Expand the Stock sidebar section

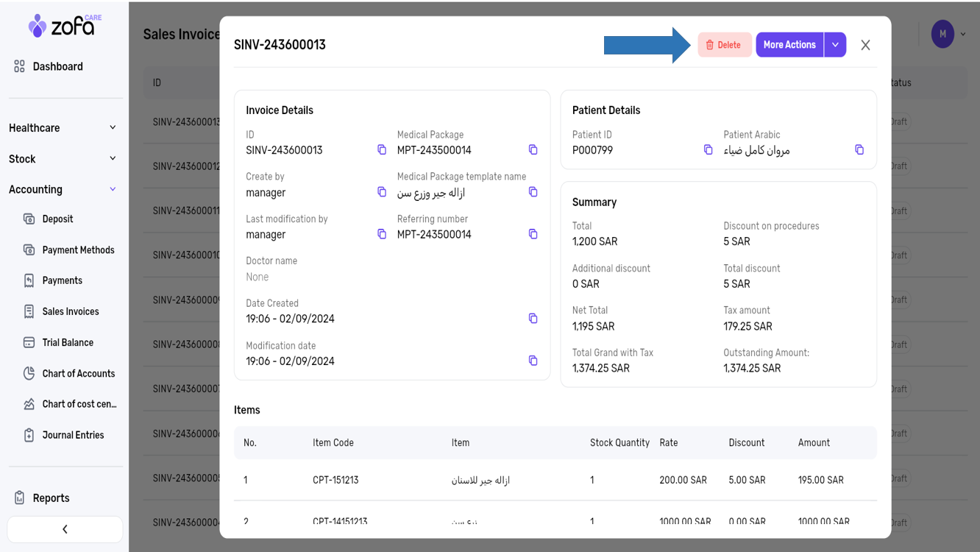113,158
